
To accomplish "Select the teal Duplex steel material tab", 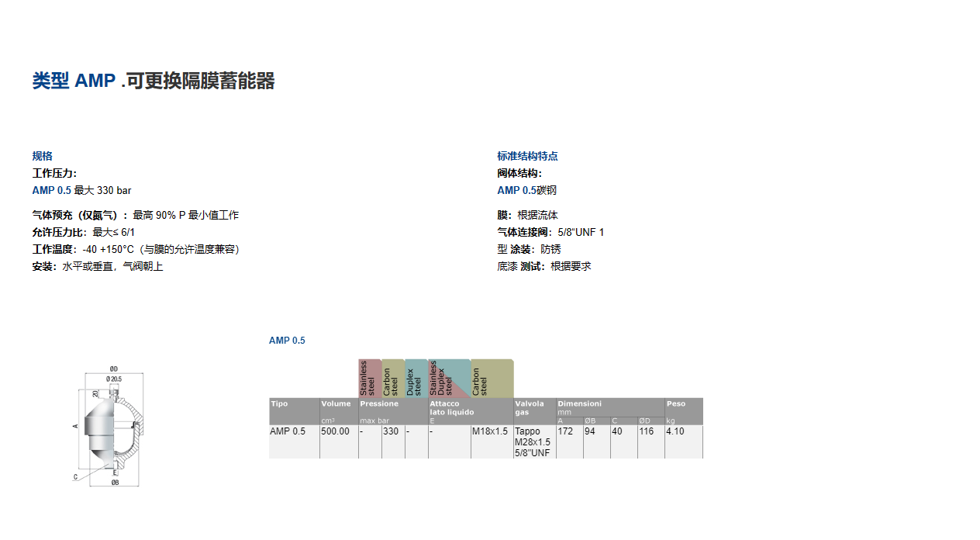I will (416, 379).
